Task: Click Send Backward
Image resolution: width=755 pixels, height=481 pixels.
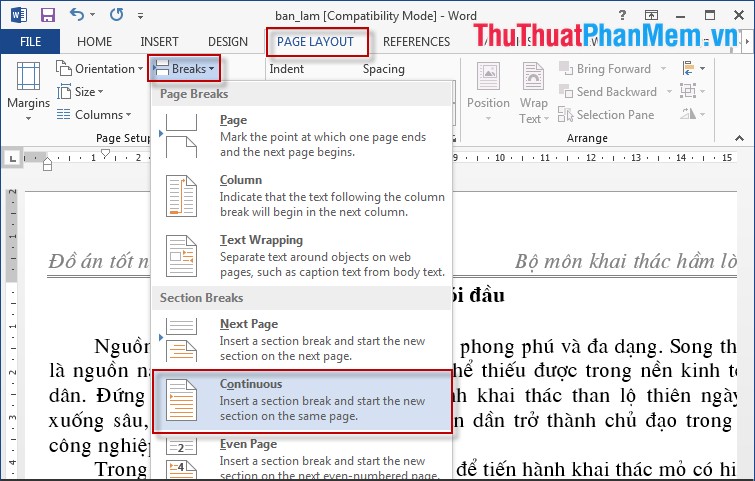Action: 608,91
